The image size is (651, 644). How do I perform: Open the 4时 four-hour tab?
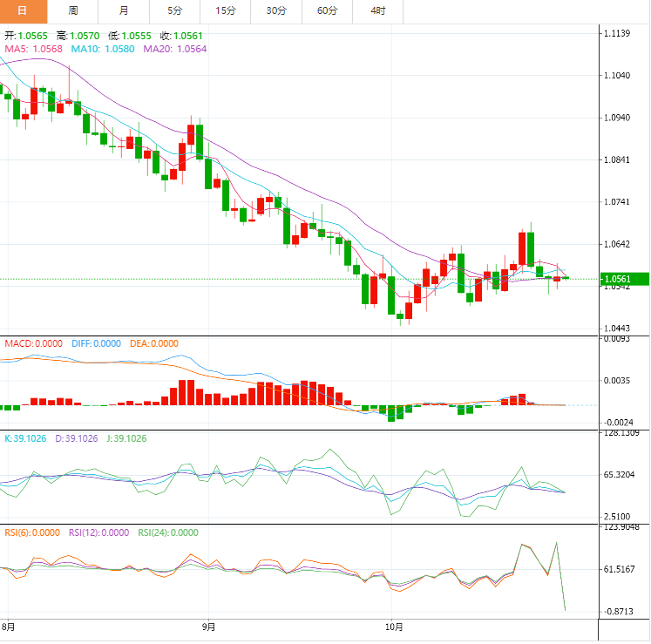pos(378,10)
